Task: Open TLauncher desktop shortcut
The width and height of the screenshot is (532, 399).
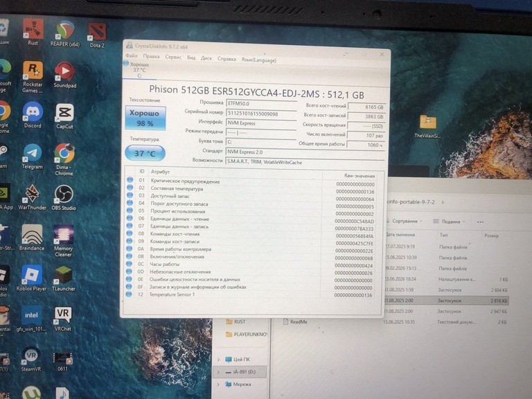Action: (x=64, y=278)
